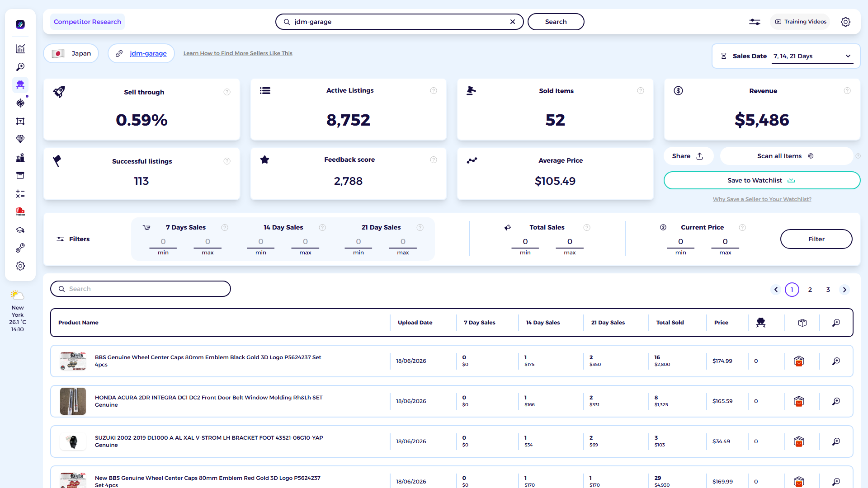Click the Sold Items help question mark
The image size is (868, 488).
pos(641,91)
